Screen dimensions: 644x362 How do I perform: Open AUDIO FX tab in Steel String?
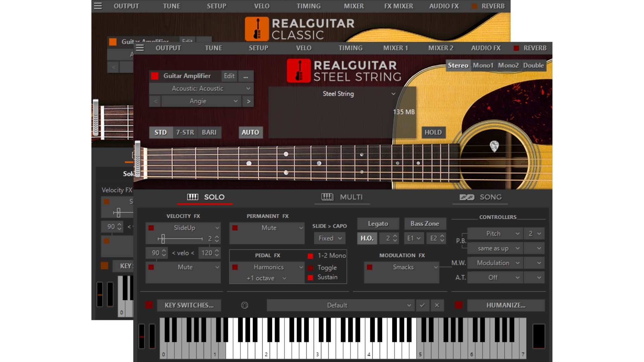coord(486,48)
